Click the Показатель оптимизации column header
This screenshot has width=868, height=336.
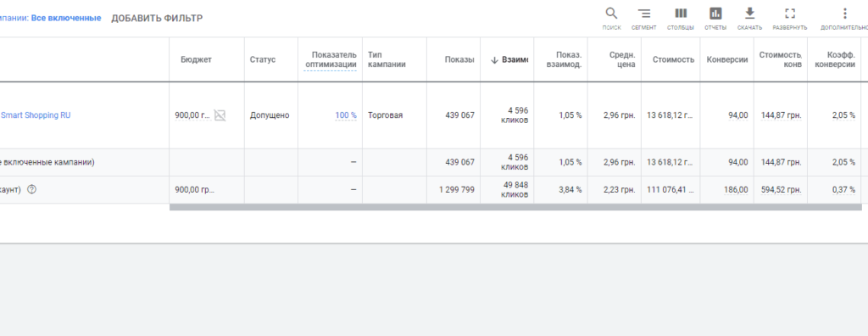click(x=331, y=60)
